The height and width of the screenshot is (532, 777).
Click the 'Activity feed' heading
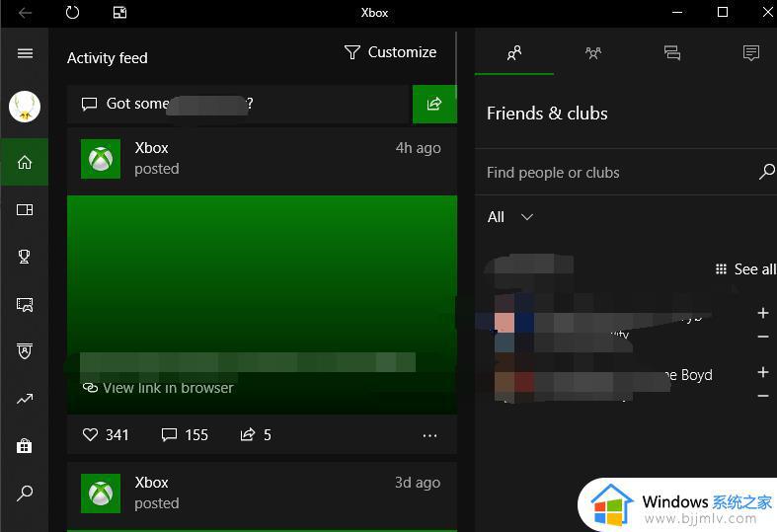click(108, 58)
